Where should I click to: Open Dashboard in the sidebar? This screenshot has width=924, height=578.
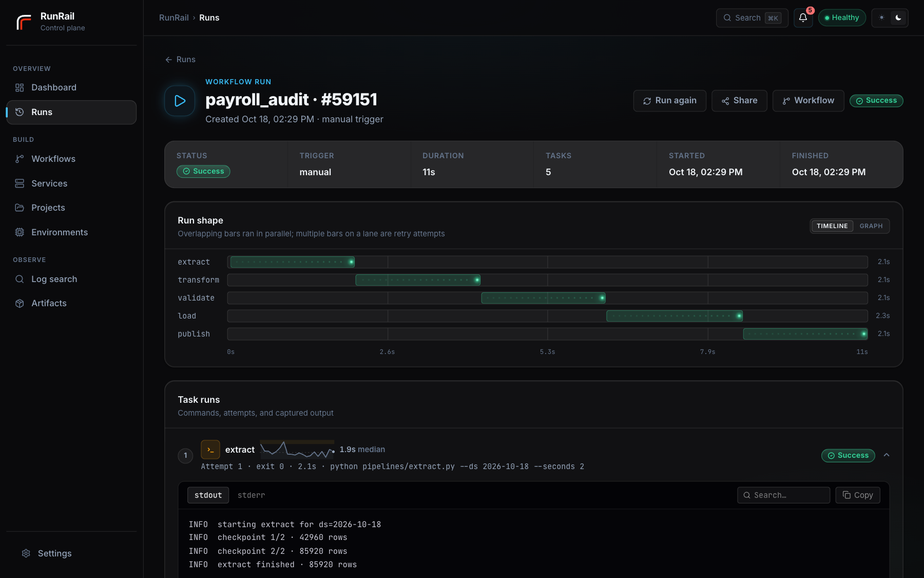71,88
